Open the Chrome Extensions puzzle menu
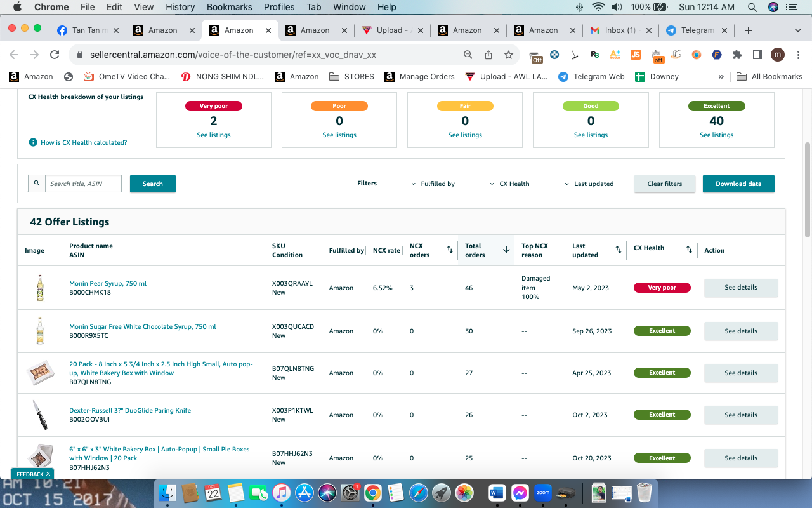The image size is (812, 508). pyautogui.click(x=737, y=55)
